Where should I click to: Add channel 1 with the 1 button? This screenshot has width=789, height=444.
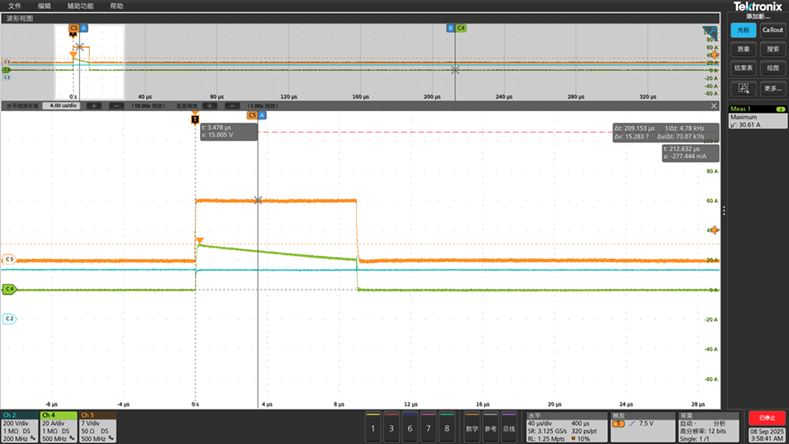pyautogui.click(x=373, y=427)
